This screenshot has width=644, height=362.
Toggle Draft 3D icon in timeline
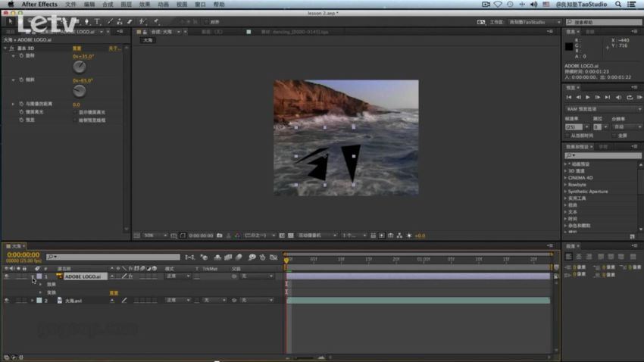click(x=204, y=257)
